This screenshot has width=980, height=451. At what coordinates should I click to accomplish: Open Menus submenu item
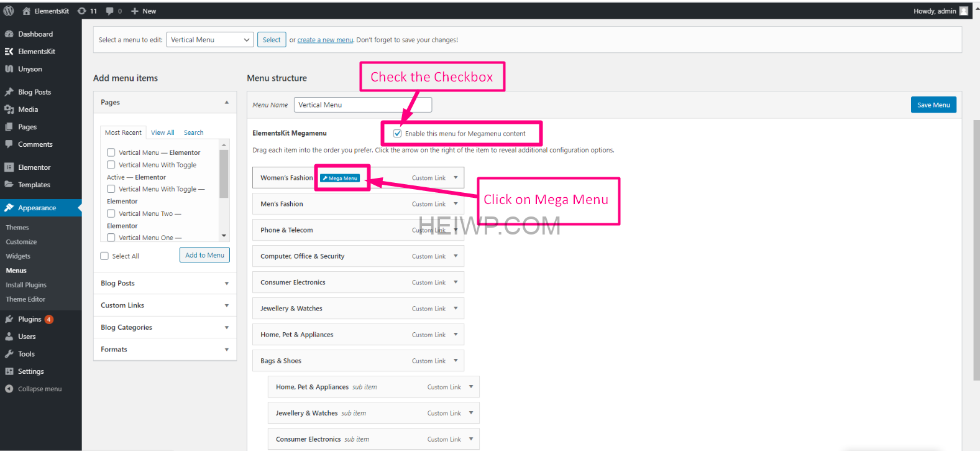point(16,271)
